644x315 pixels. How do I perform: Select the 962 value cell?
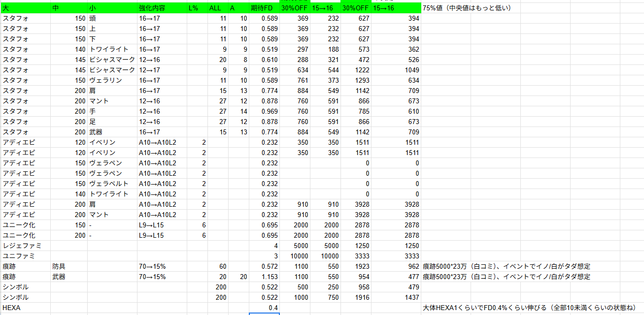396,266
